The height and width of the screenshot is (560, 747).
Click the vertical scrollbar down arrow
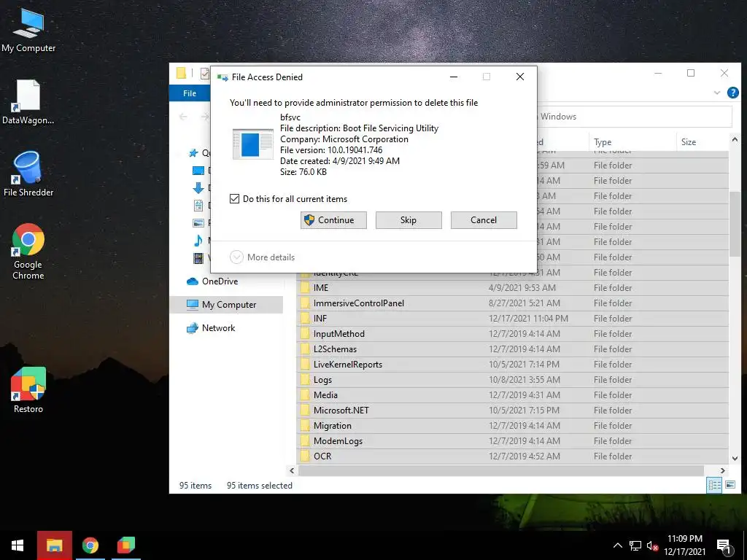pos(735,458)
